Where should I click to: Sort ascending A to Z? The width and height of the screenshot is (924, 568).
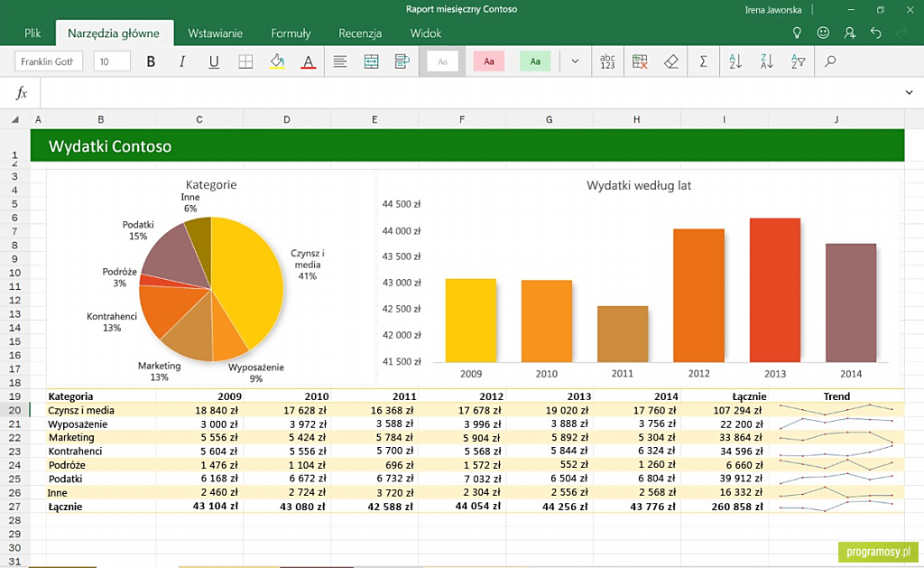tap(735, 61)
